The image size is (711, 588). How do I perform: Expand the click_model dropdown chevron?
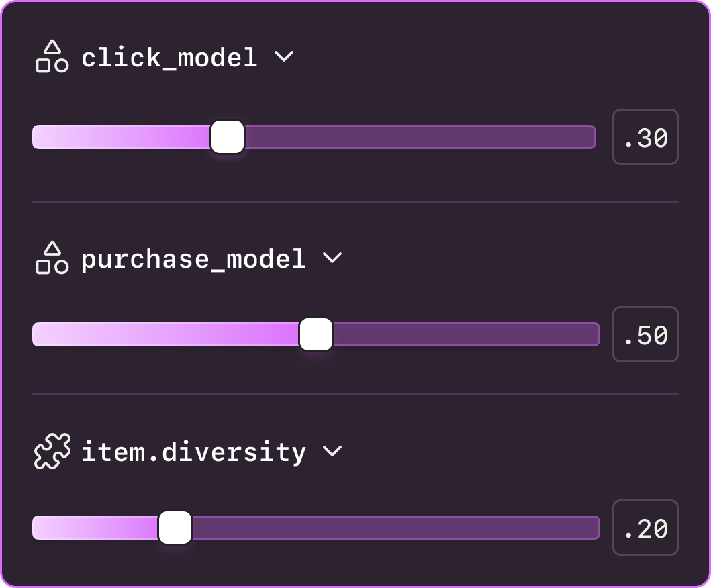point(285,57)
